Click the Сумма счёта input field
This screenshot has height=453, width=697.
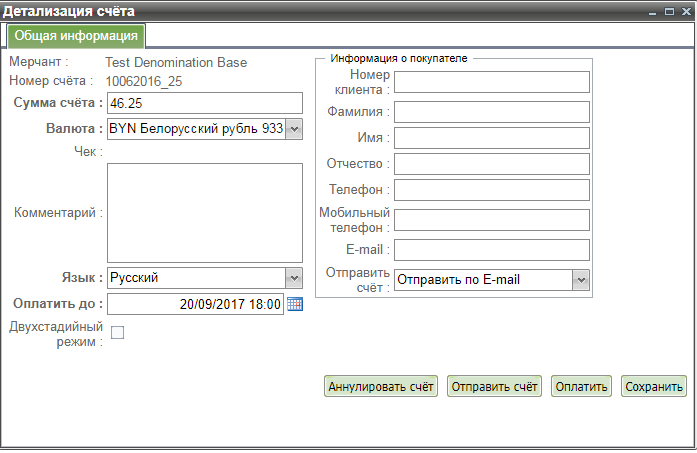204,103
